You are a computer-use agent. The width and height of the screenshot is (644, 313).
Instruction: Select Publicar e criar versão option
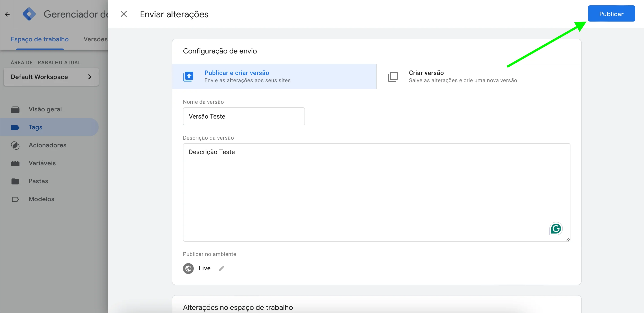click(x=274, y=76)
